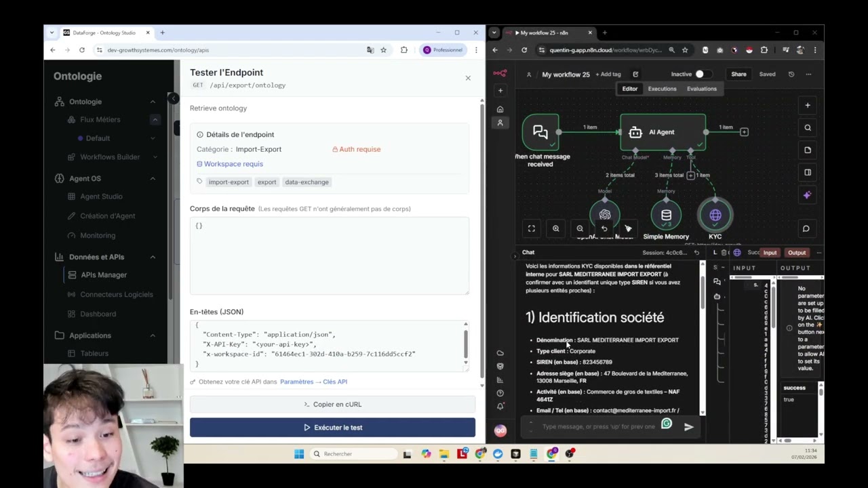Open the workflow more-options ellipsis
868x488 pixels.
pos(808,74)
